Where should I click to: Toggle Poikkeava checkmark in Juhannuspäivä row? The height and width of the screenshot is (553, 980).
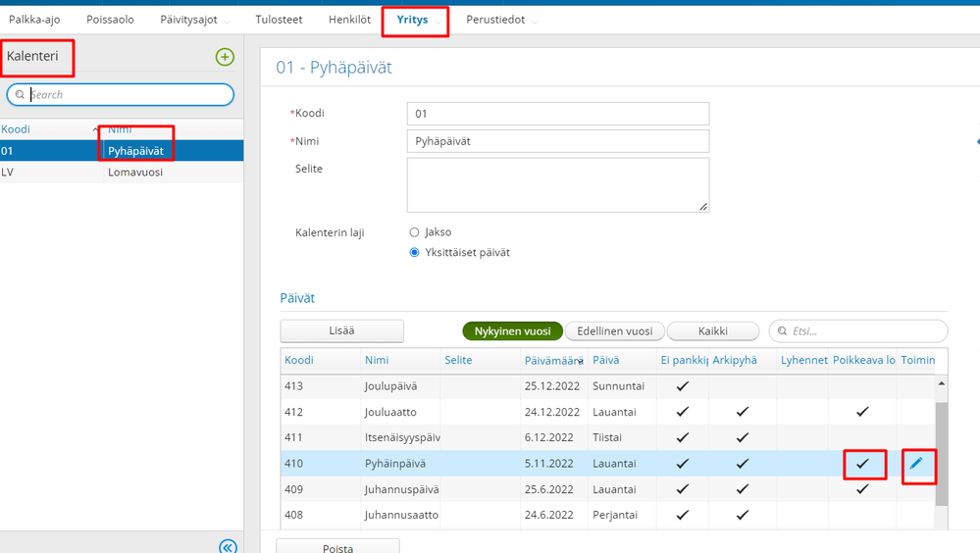tap(862, 489)
